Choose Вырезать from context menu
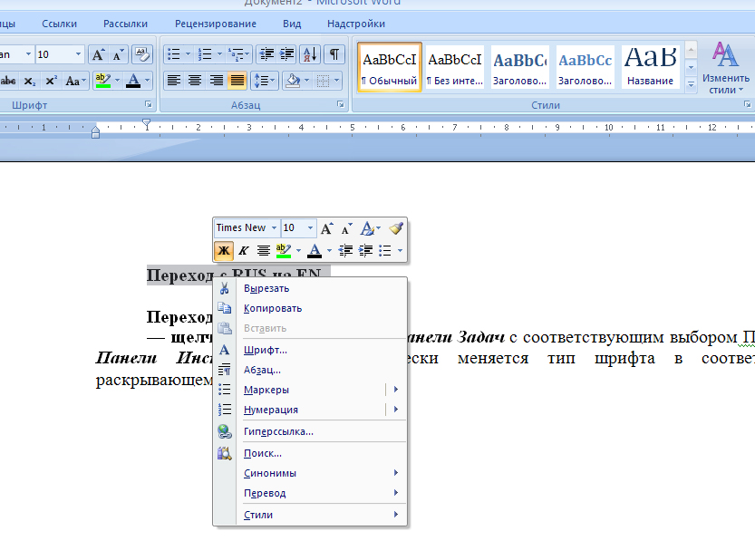755x560 pixels. (x=310, y=288)
